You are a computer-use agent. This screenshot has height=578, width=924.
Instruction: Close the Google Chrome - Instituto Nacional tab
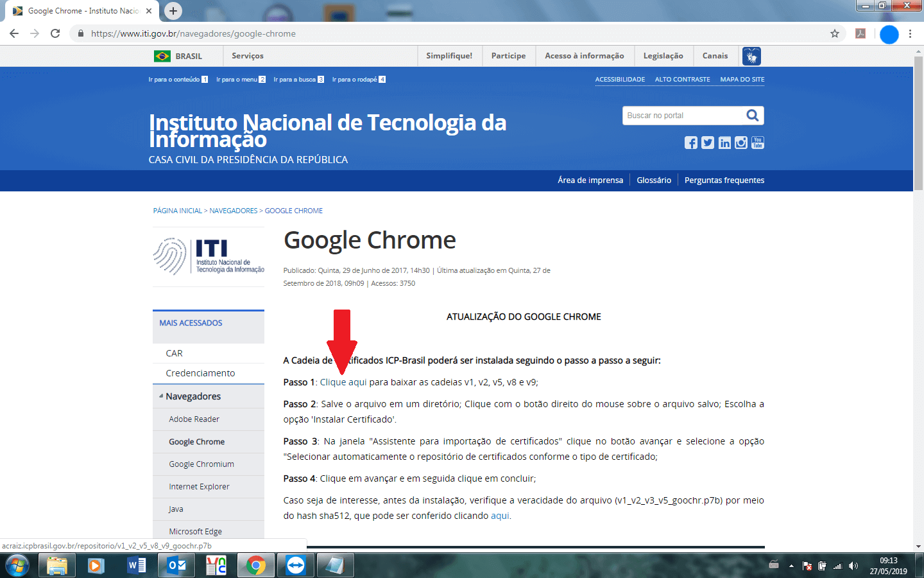click(x=149, y=11)
